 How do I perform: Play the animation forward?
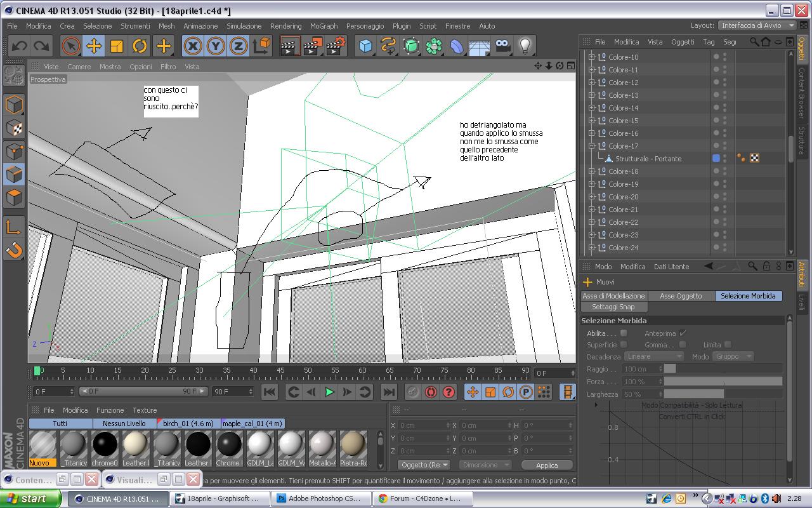[x=329, y=392]
